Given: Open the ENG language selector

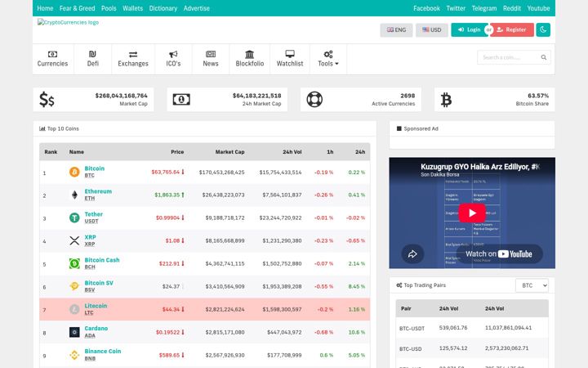Looking at the screenshot, I should coord(396,30).
